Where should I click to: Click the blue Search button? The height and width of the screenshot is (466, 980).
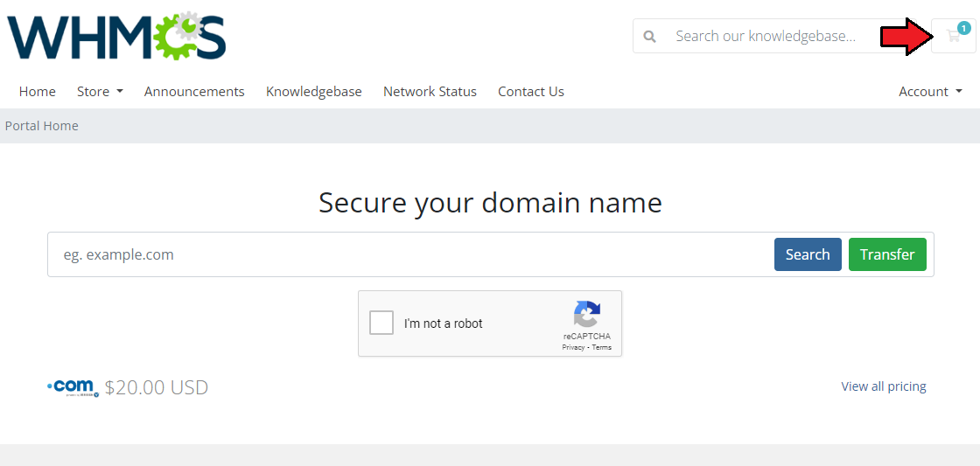[x=808, y=254]
